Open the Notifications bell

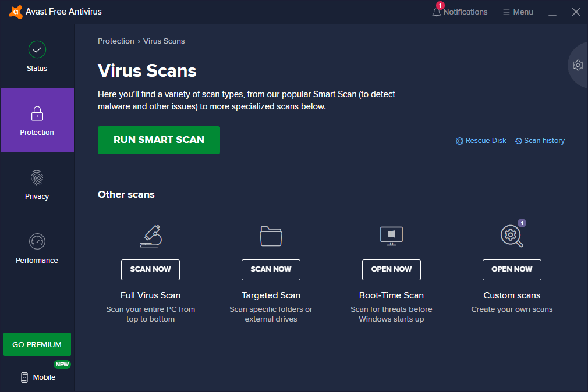point(437,12)
